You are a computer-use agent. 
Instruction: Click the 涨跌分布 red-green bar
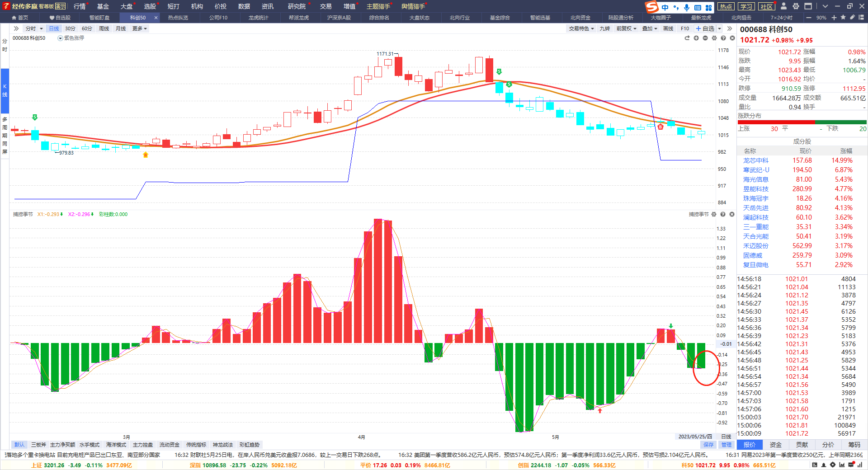click(802, 122)
